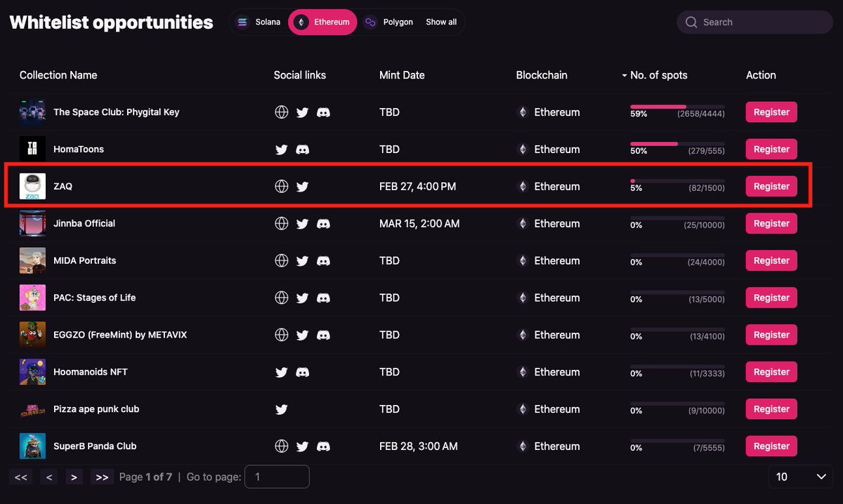This screenshot has height=504, width=843.
Task: Click HomaToons 50% progress bar
Action: 677,144
